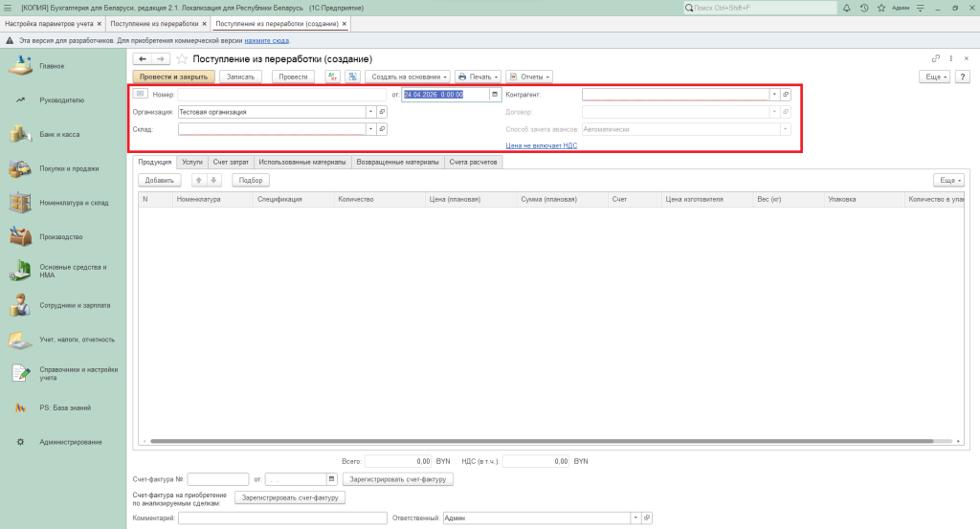Click the move row down arrow
The height and width of the screenshot is (529, 980).
214,180
